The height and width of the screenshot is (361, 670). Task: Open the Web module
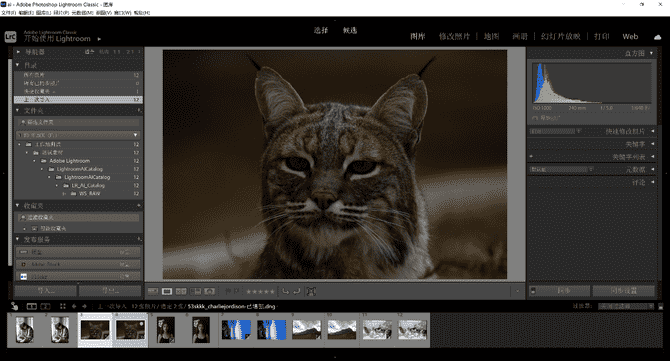630,37
